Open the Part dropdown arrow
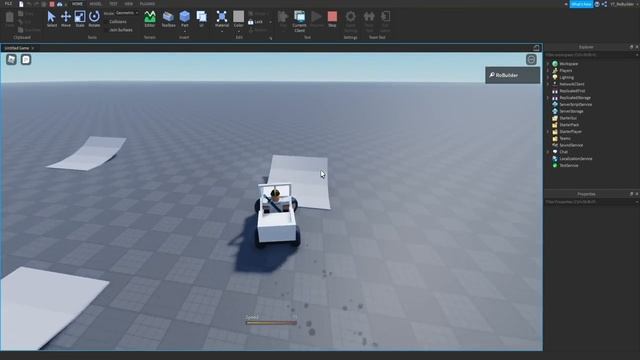The height and width of the screenshot is (360, 640). tap(185, 31)
